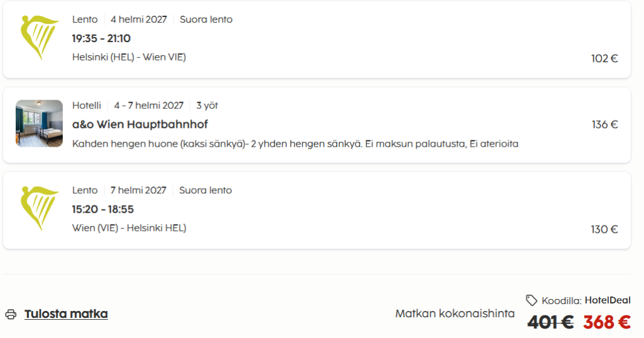Click the HotelDeal discount code text

pos(608,300)
